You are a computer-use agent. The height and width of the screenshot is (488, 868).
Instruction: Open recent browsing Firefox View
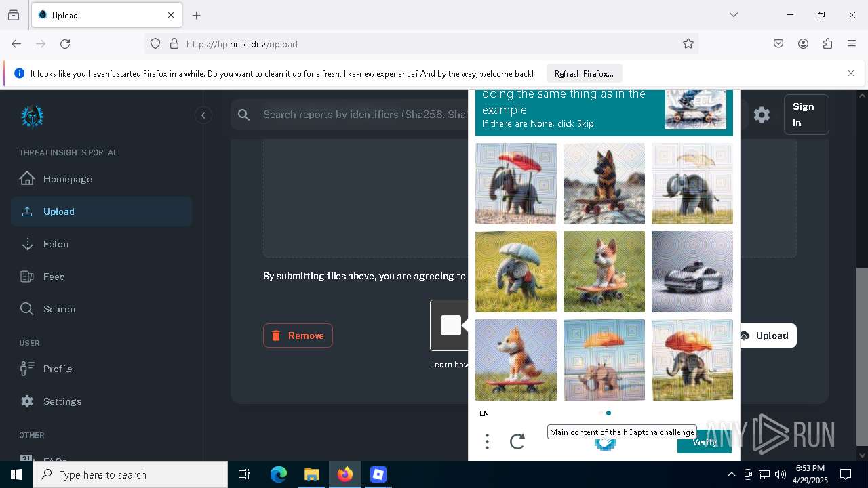[14, 15]
